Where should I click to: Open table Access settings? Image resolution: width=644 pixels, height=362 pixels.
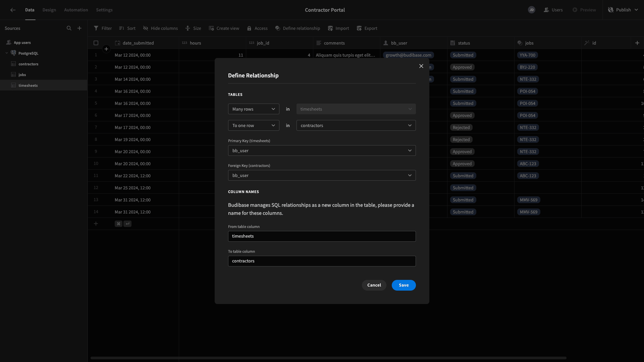coord(257,28)
